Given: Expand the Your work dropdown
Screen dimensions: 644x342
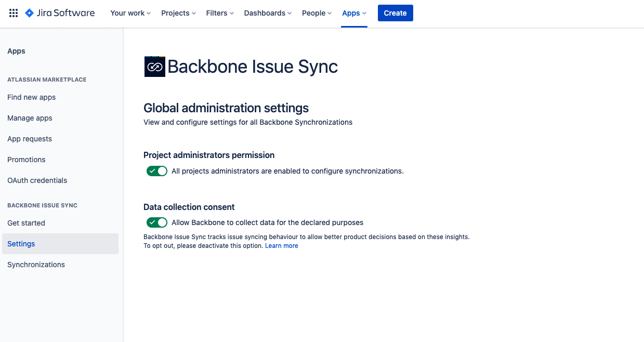Looking at the screenshot, I should (130, 13).
